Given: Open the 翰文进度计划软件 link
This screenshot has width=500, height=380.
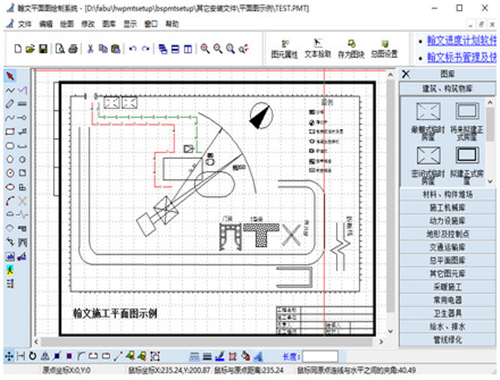Looking at the screenshot, I should pos(462,41).
